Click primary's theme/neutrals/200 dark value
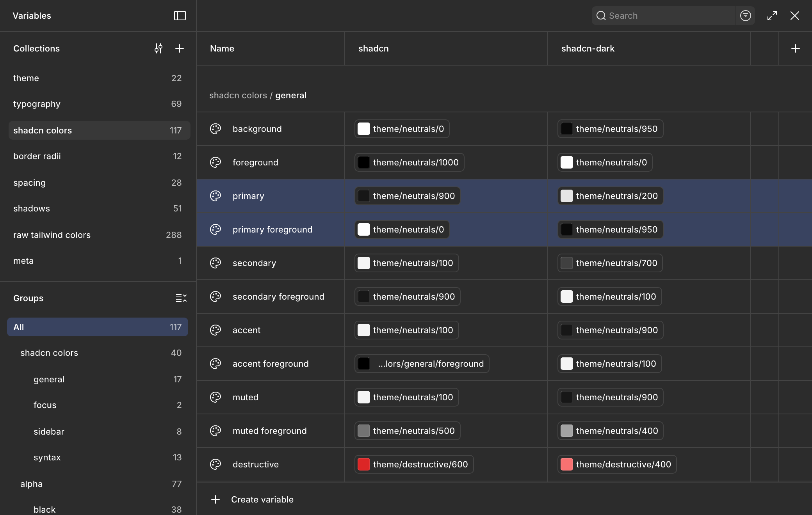The image size is (812, 515). click(x=610, y=196)
